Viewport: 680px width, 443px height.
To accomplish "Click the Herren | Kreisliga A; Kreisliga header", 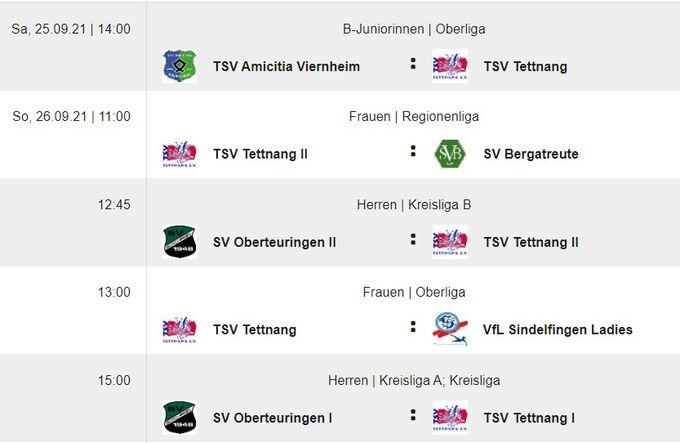I will pos(414,381).
